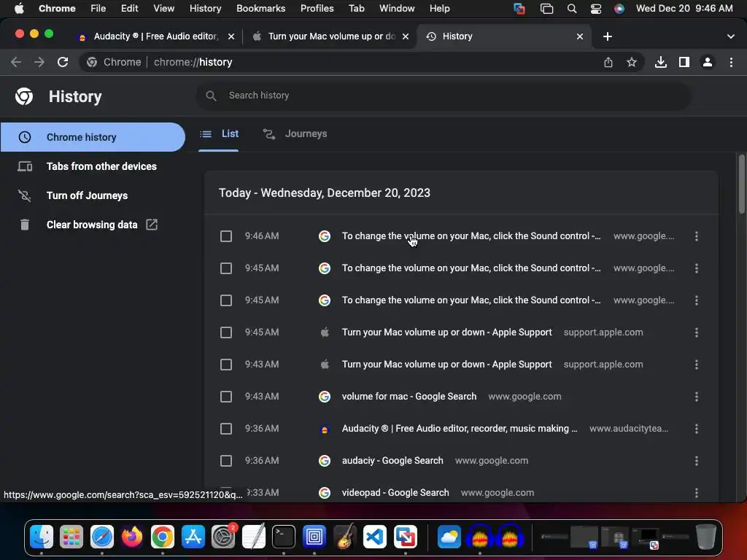Click the forward navigation arrow

pos(39,62)
